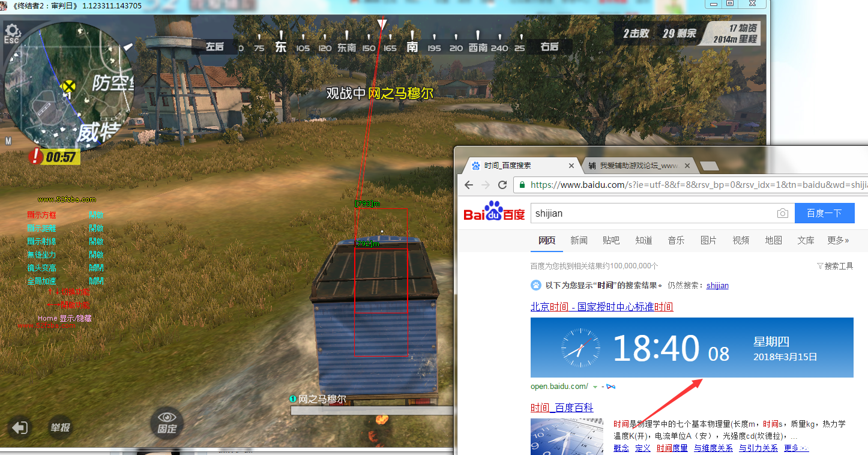Open the 概念 sub-link
Image resolution: width=868 pixels, height=455 pixels.
(621, 448)
